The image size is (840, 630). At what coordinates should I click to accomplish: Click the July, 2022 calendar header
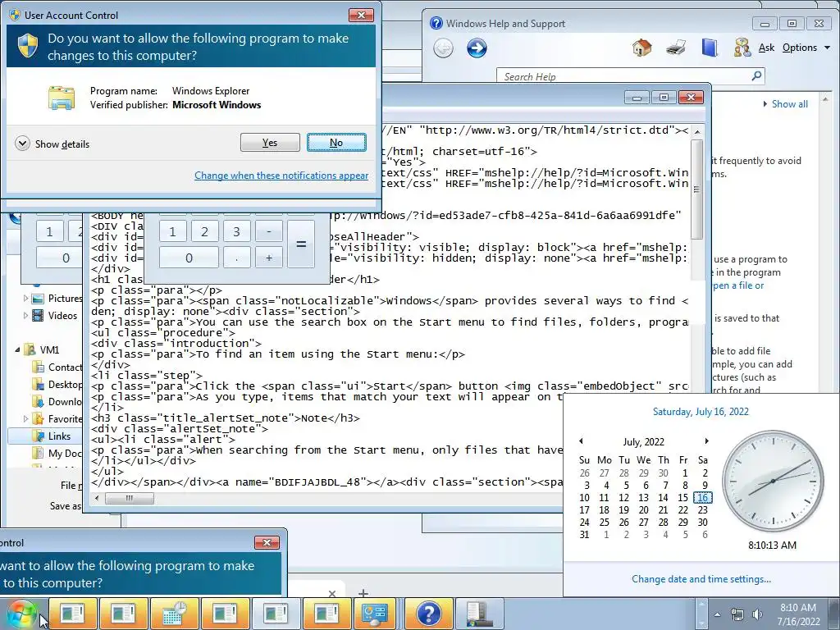pos(643,442)
